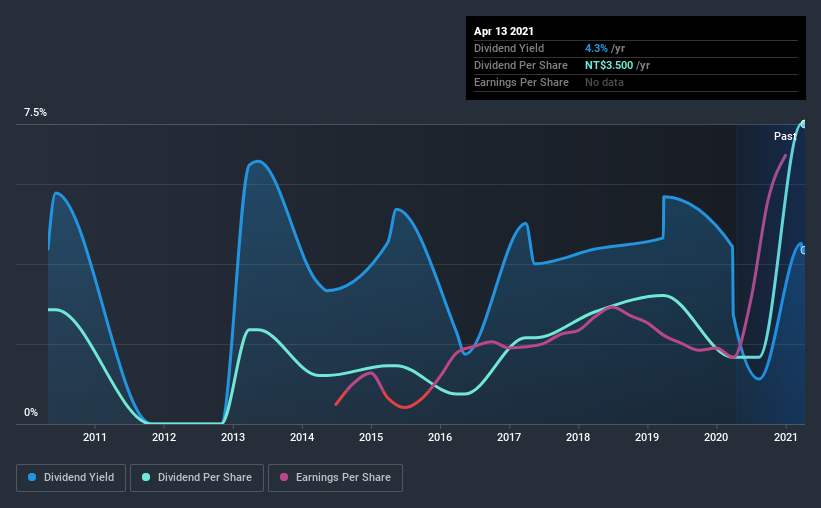Click the 0% y-axis label
The width and height of the screenshot is (821, 508).
(x=31, y=413)
